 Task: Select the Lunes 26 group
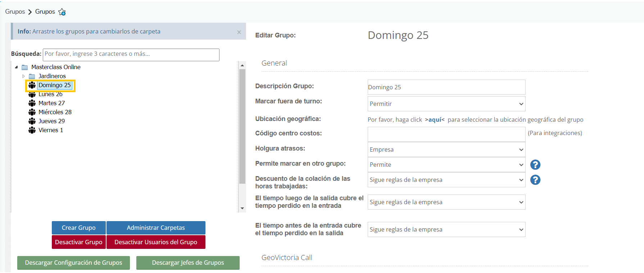(x=50, y=95)
